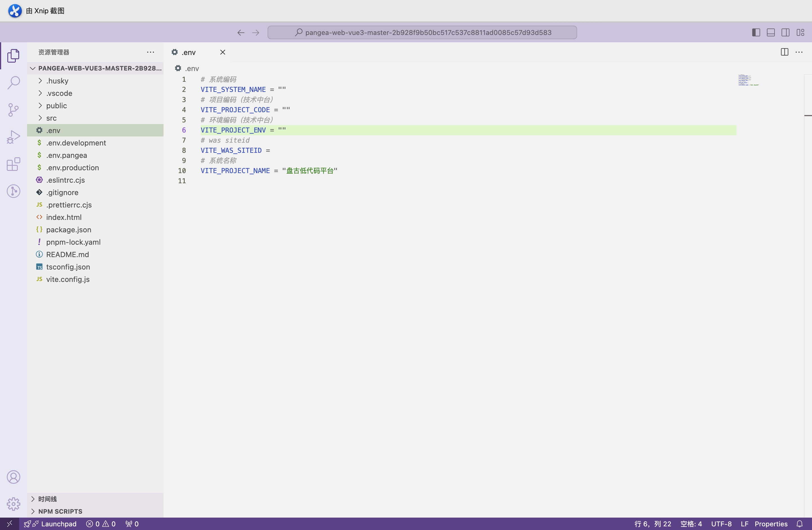This screenshot has width=812, height=530.
Task: Click the 行 6, 列 22 cursor position
Action: point(653,524)
